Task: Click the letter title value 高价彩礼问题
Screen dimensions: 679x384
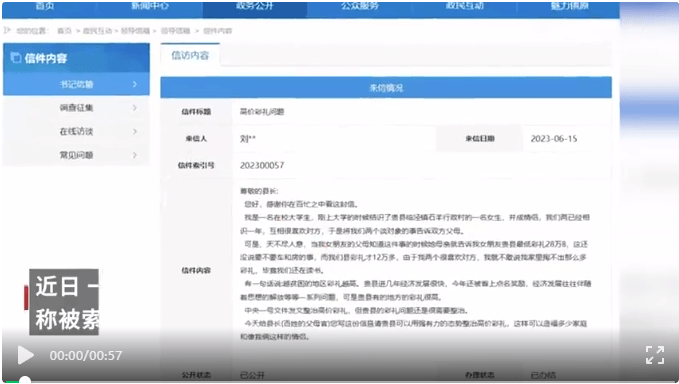Action: click(262, 112)
